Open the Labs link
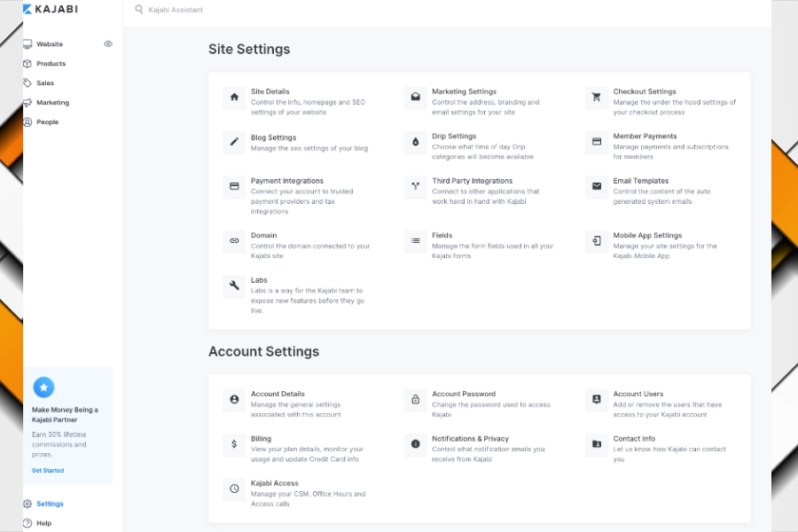Image resolution: width=798 pixels, height=532 pixels. 259,280
